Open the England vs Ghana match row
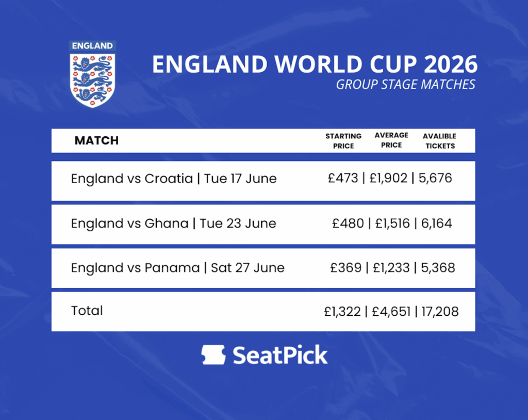The height and width of the screenshot is (420, 528). tap(174, 223)
